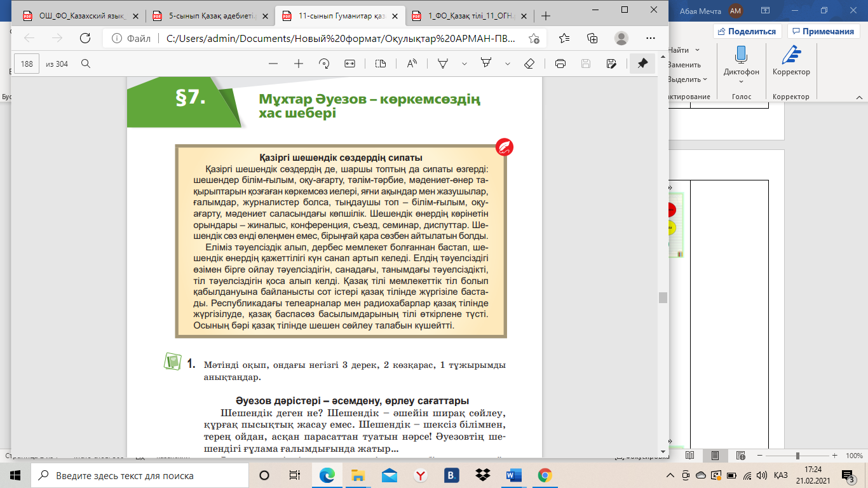Select the Erase tool in PDF toolbar
Screen dimensions: 868x488
click(x=529, y=64)
